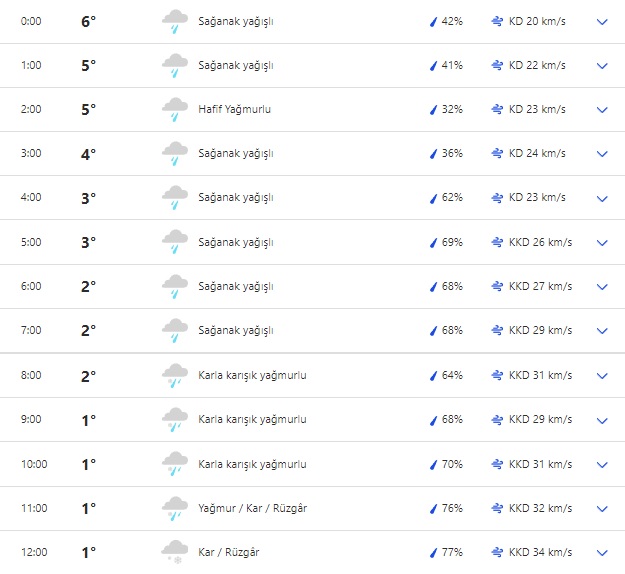
Task: Expand the 6:00 forecast details chevron
Action: pyautogui.click(x=602, y=287)
